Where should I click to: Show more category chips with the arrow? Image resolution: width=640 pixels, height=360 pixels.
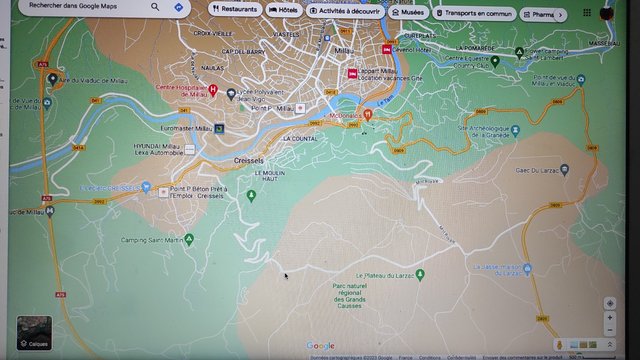(560, 15)
